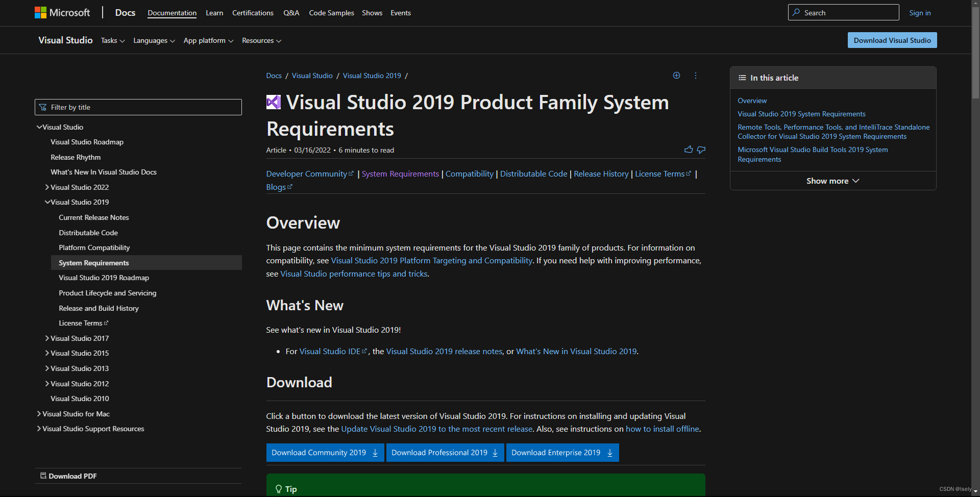Click external link icon after Developer Community
This screenshot has width=980, height=497.
351,173
